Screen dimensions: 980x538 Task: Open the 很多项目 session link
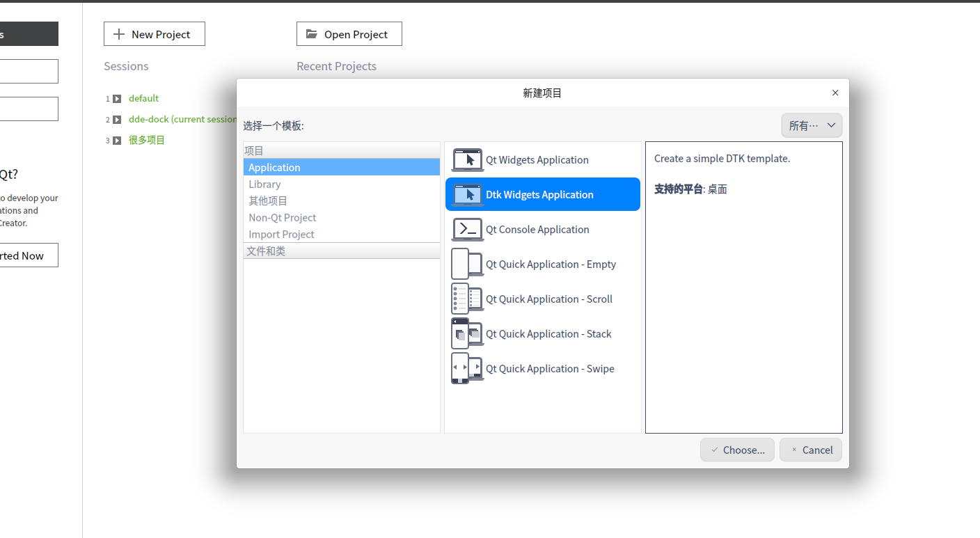point(147,141)
